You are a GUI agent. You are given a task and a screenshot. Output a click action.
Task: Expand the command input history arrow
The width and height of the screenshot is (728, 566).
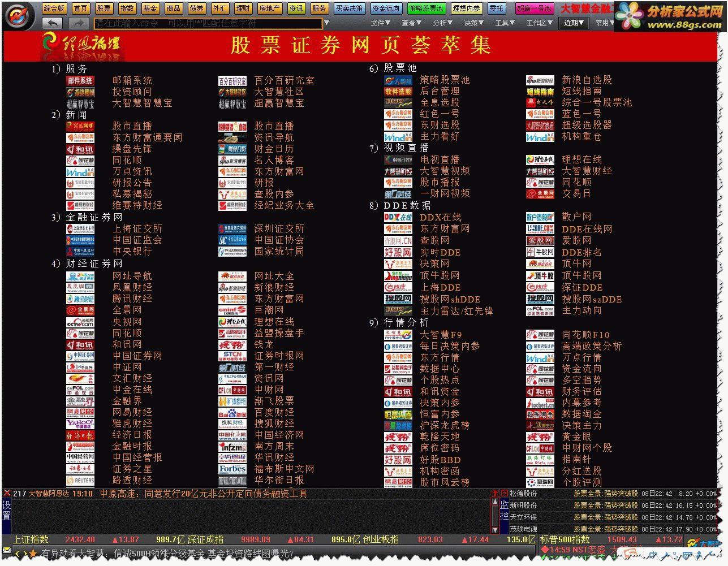(x=326, y=23)
